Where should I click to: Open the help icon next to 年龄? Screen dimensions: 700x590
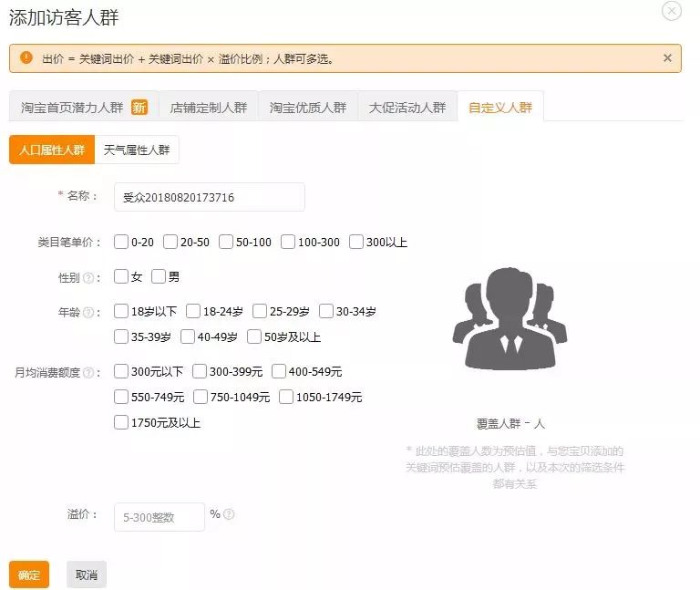pos(88,312)
